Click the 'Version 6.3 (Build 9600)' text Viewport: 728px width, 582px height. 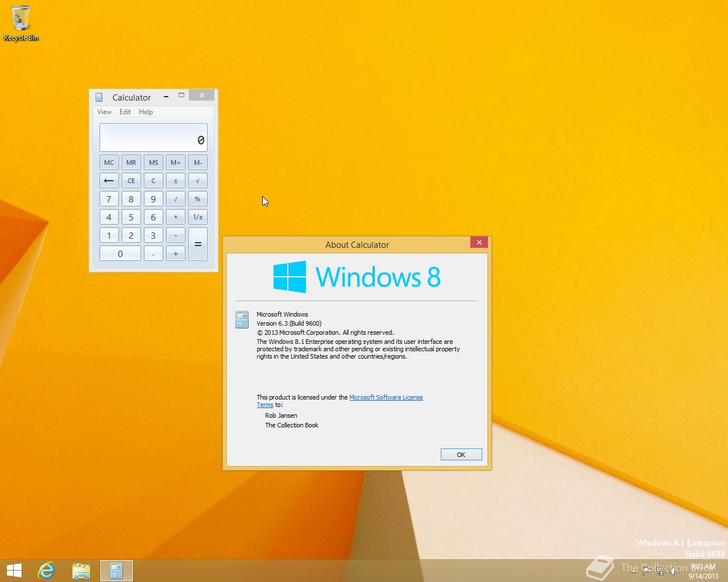pyautogui.click(x=289, y=323)
